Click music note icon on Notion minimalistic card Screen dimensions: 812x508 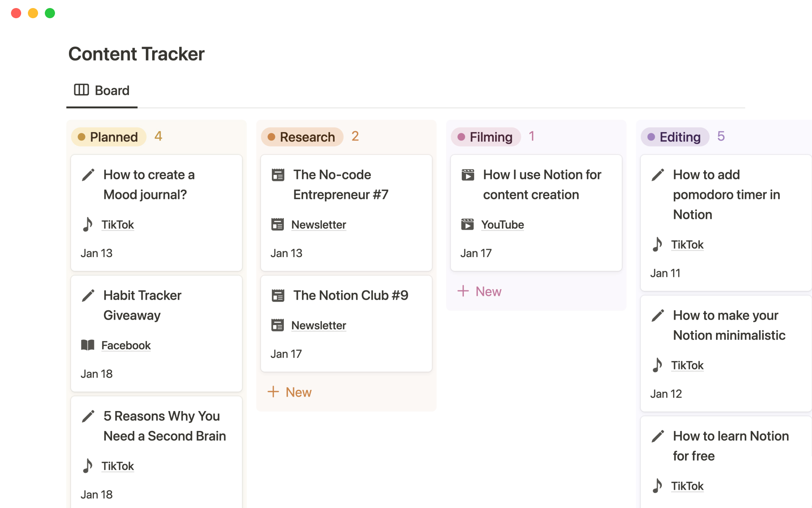pyautogui.click(x=657, y=365)
